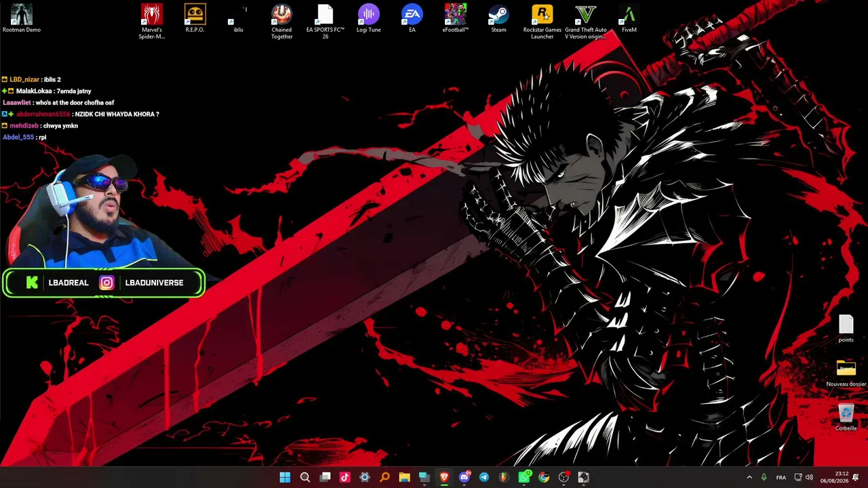Open TikTok from the taskbar
Image resolution: width=868 pixels, height=488 pixels.
(x=344, y=477)
